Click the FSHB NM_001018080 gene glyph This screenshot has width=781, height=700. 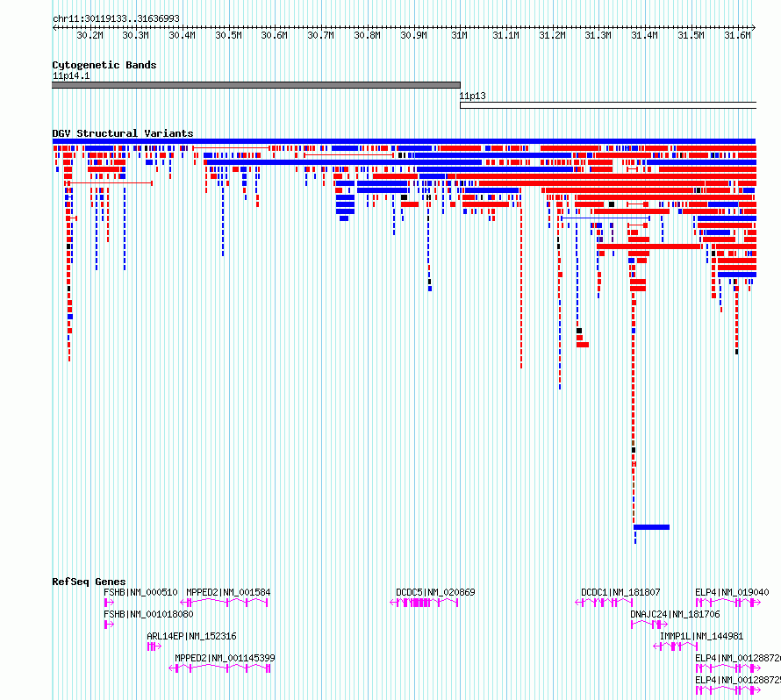click(x=109, y=625)
